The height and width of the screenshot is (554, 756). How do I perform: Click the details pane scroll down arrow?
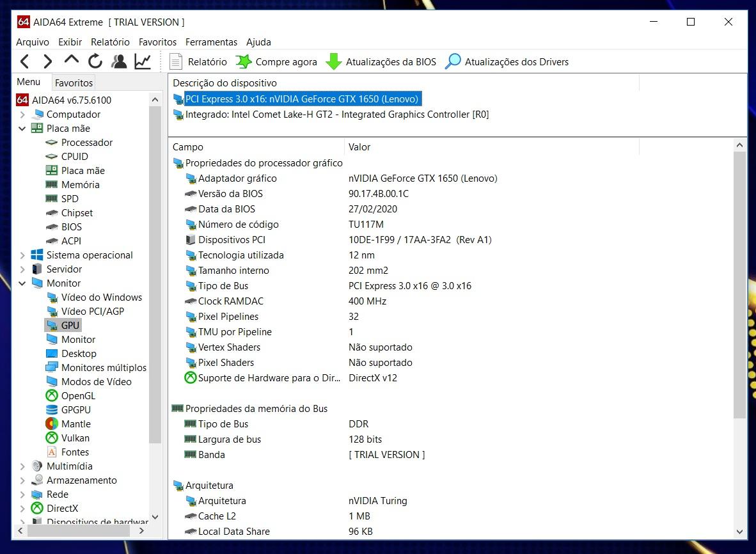click(x=739, y=532)
